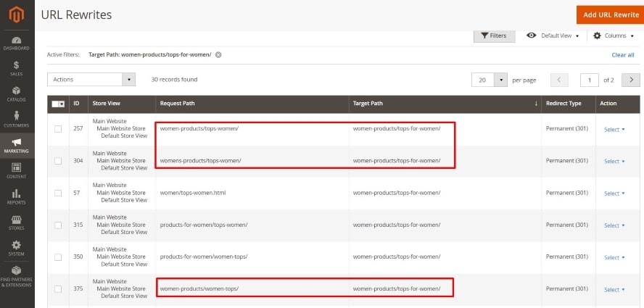Tick checkbox for row ID 375
Viewport: 644px width, 308px height.
pyautogui.click(x=58, y=289)
